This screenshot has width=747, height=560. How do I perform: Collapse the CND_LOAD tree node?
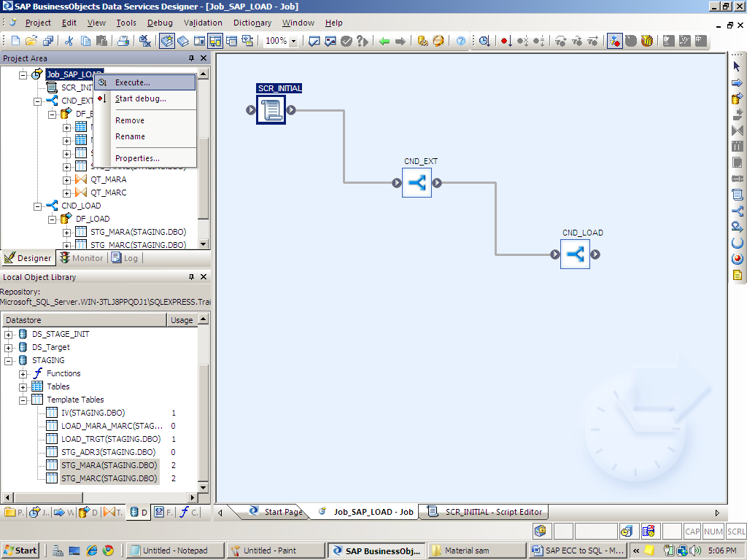point(38,206)
